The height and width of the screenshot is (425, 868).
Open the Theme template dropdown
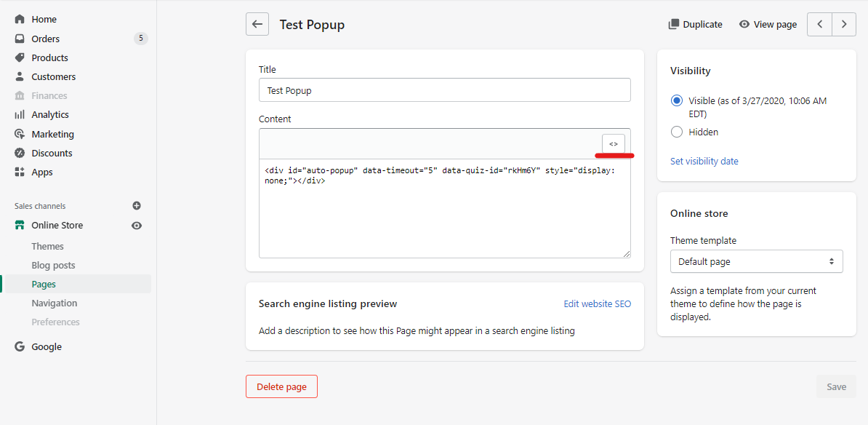(756, 261)
